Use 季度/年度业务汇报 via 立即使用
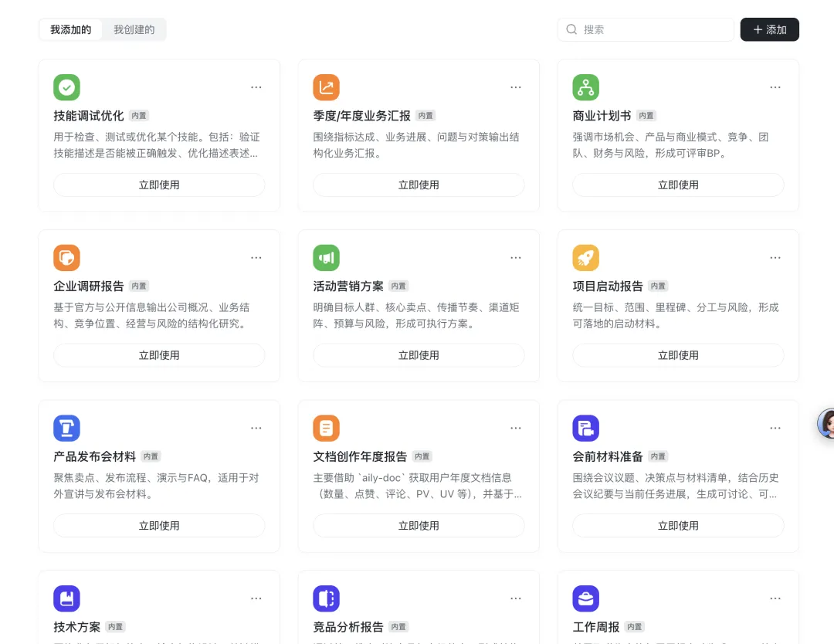The width and height of the screenshot is (834, 644). (419, 185)
